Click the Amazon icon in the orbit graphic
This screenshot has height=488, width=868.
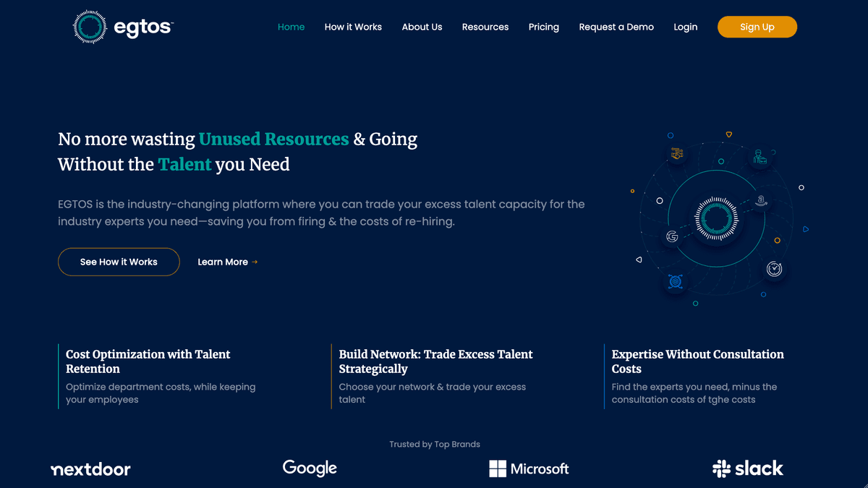tap(761, 202)
